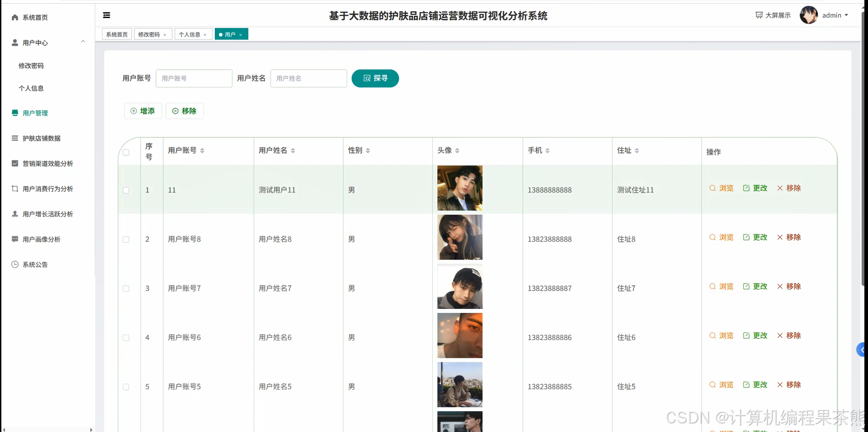
Task: Click the 系统首页 home icon in sidebar
Action: tap(15, 17)
